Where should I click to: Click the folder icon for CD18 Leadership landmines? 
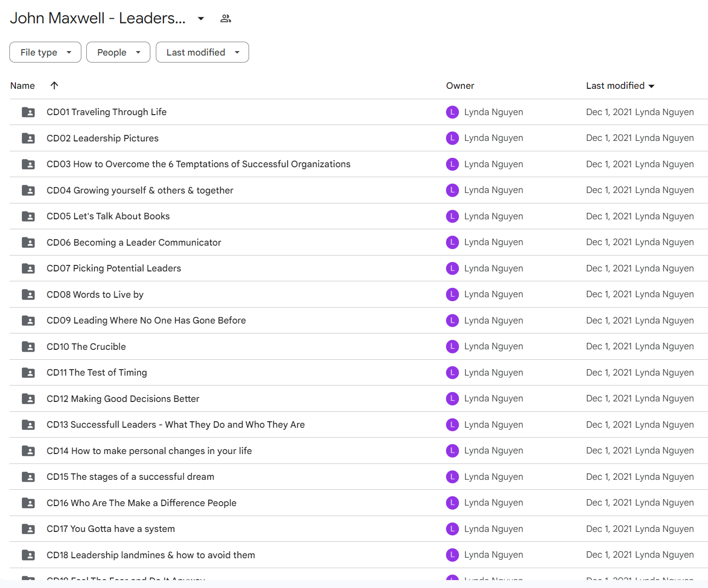tap(28, 555)
